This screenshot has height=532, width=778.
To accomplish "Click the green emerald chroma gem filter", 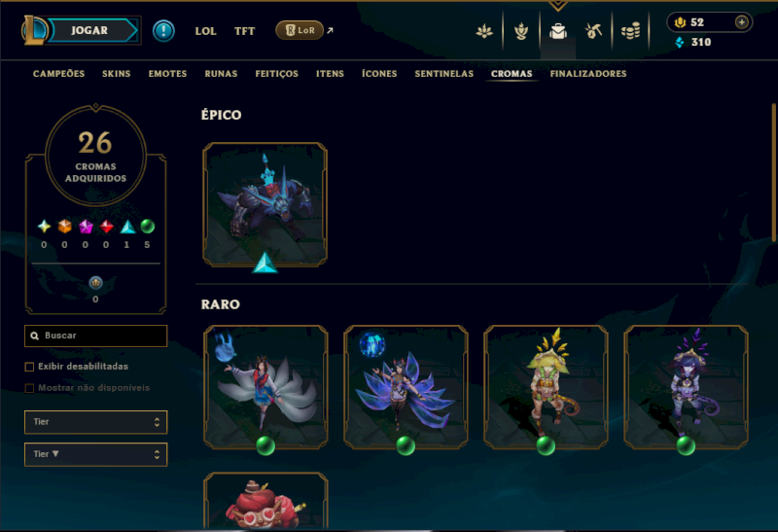I will (x=148, y=227).
